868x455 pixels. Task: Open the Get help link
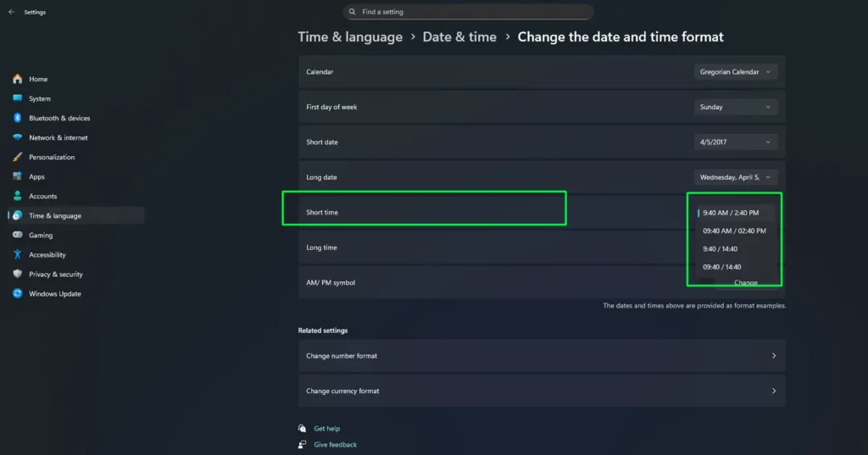click(326, 429)
